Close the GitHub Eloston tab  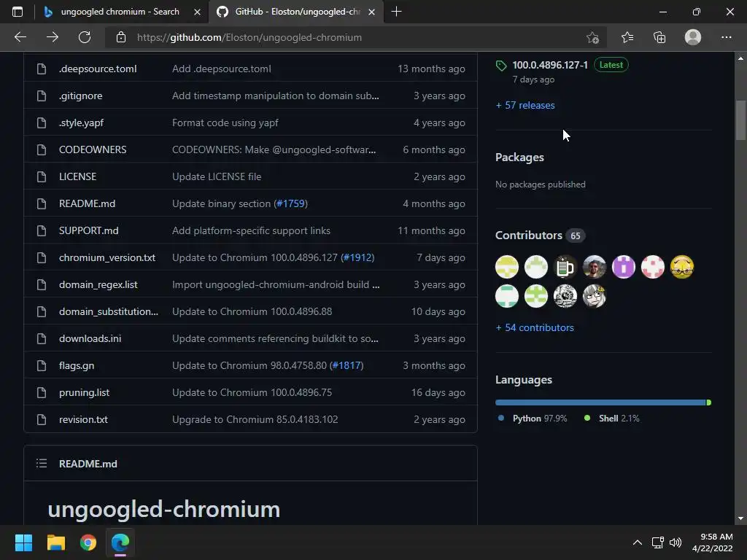click(x=371, y=12)
